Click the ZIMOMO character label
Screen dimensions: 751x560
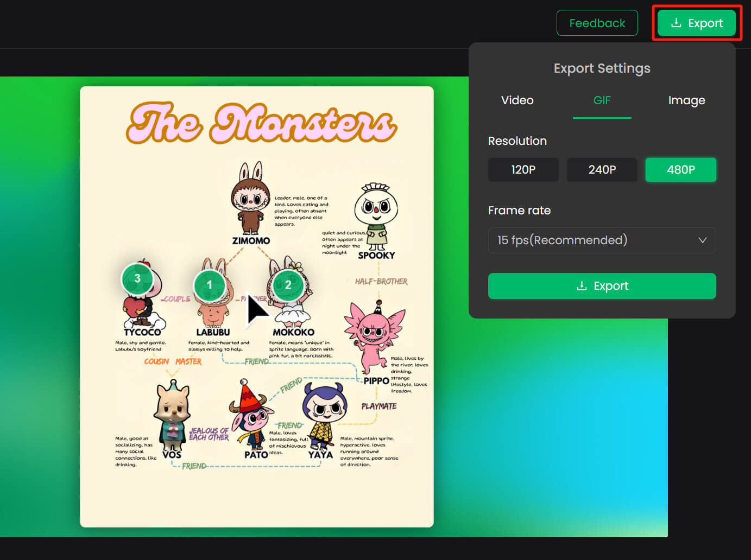251,240
